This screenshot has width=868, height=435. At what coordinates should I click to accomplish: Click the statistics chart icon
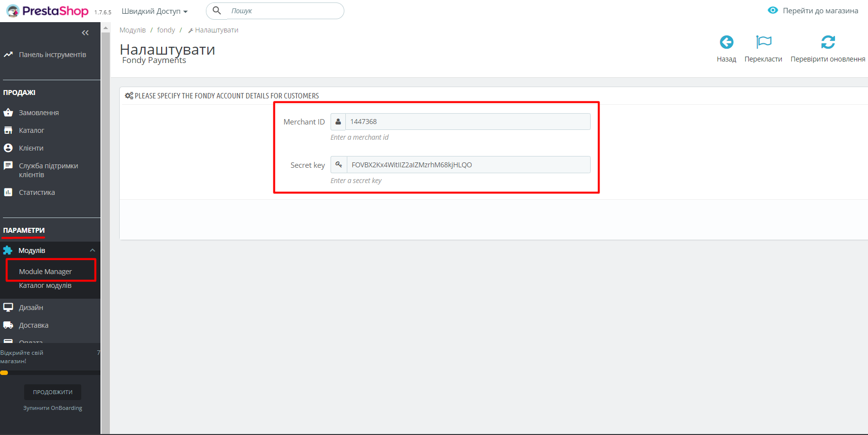[8, 192]
